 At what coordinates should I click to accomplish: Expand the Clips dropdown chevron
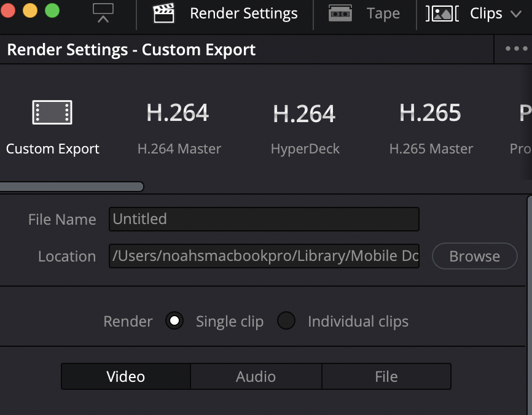(516, 14)
